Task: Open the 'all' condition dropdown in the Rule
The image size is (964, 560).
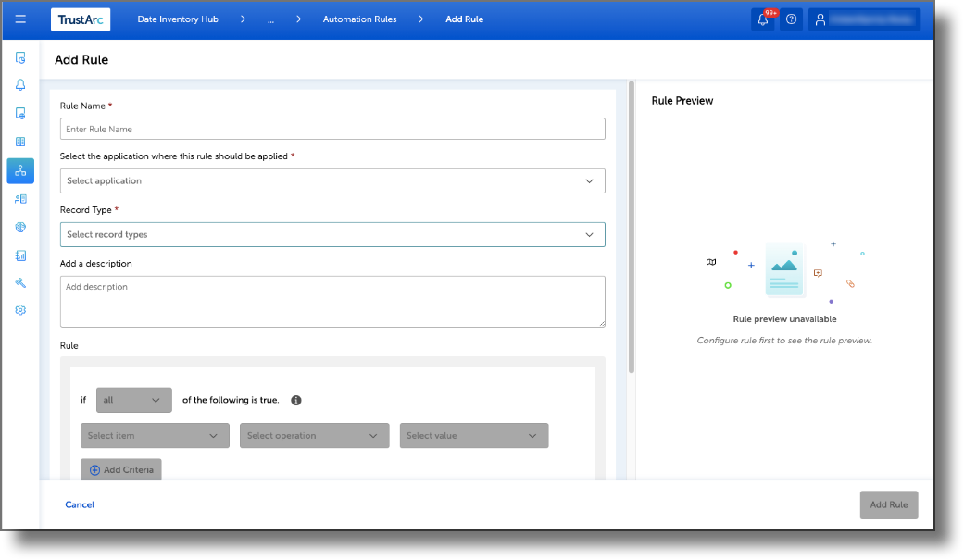Action: [x=133, y=400]
